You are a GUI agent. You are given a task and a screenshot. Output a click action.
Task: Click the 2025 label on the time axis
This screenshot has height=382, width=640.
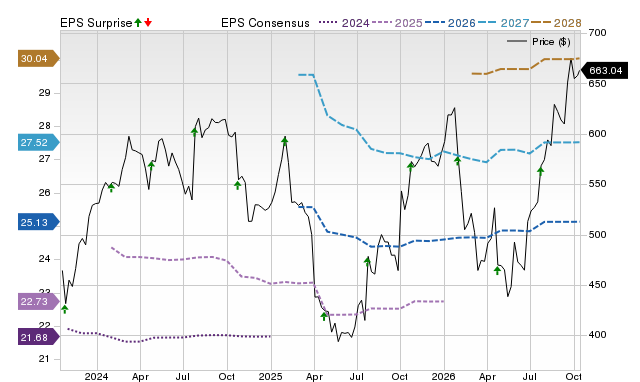tap(270, 376)
